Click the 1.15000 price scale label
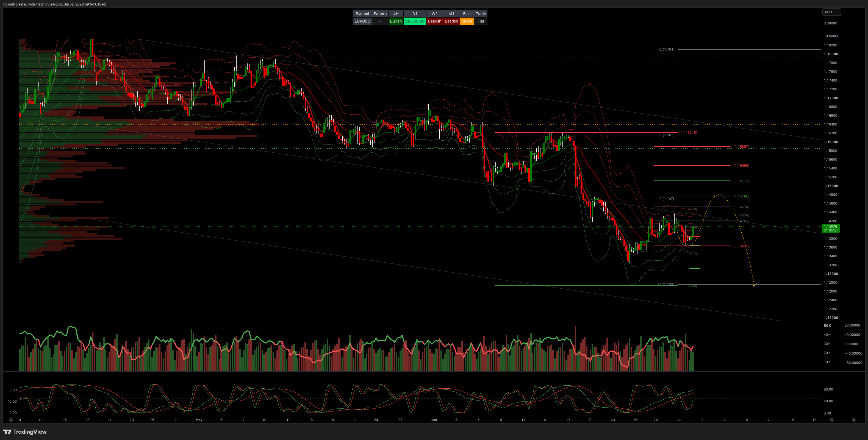This screenshot has height=440, width=868. coord(831,186)
